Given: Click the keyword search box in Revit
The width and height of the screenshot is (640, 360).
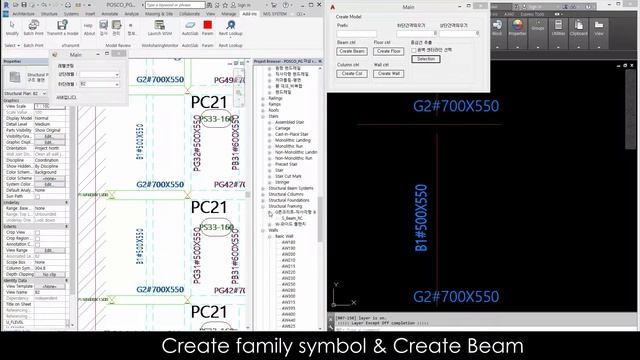Looking at the screenshot, I should [175, 5].
